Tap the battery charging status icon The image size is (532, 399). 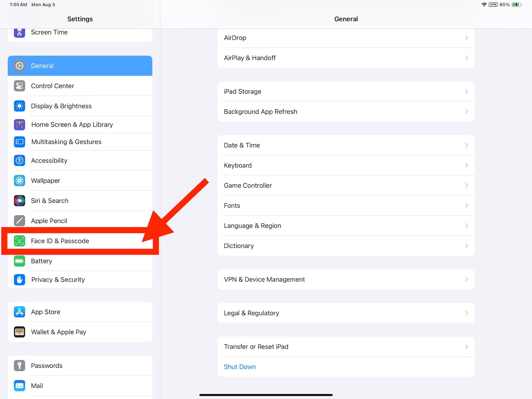click(x=517, y=5)
